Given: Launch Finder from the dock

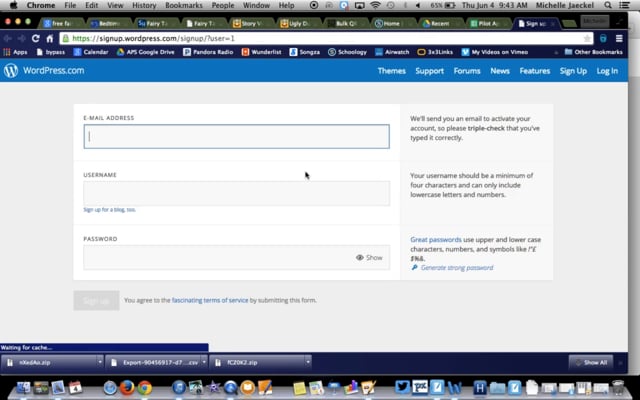Looking at the screenshot, I should 24,387.
